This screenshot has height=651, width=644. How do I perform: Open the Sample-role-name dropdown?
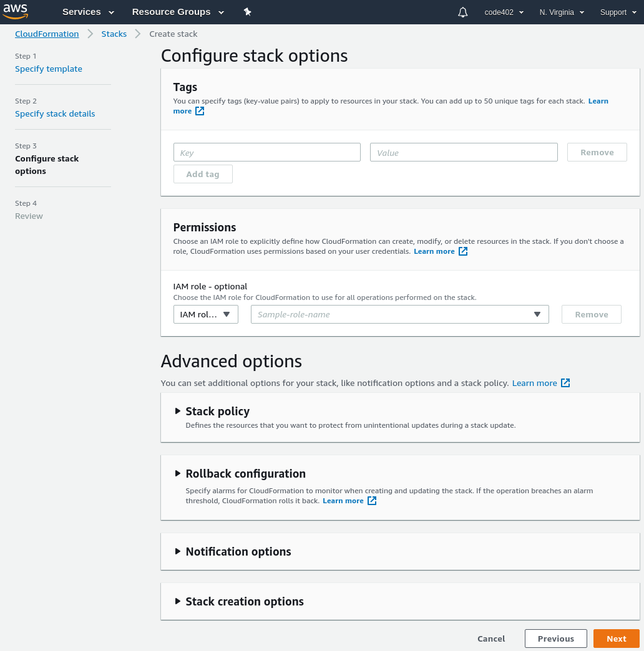click(x=400, y=314)
